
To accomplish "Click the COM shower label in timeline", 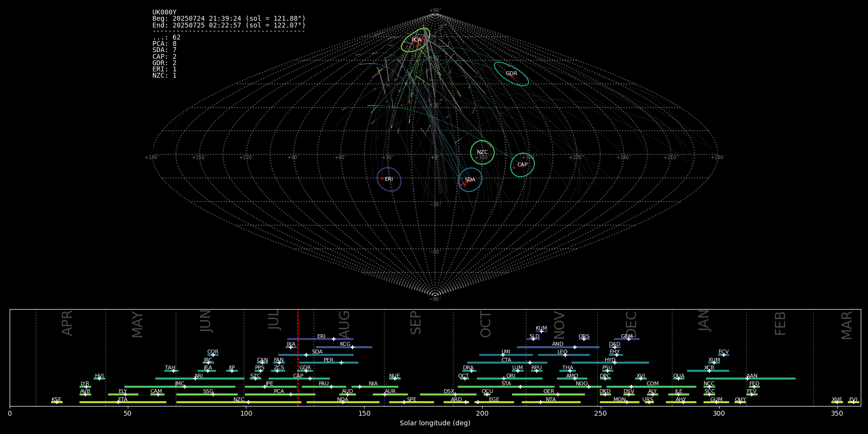I will click(652, 384).
